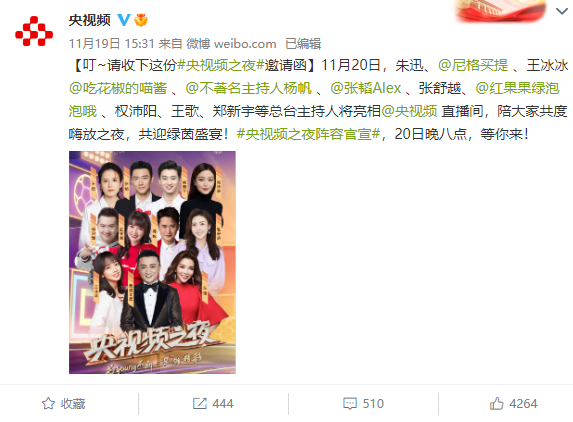Open the @央视频 mention in the post text

pyautogui.click(x=409, y=111)
